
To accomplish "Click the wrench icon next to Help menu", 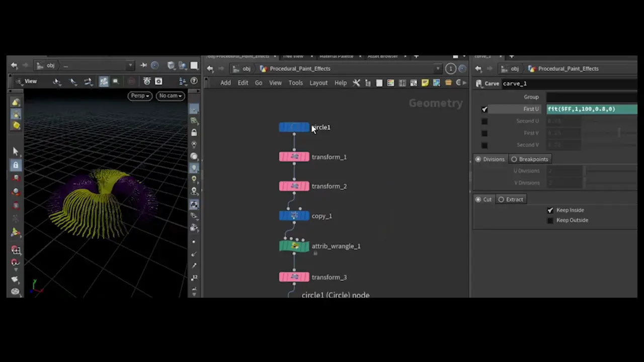I will click(356, 83).
